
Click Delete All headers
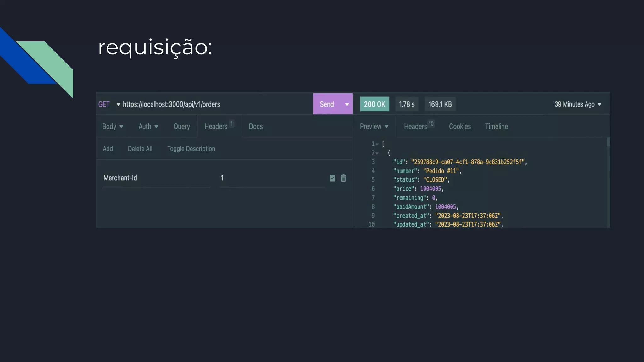click(x=140, y=149)
